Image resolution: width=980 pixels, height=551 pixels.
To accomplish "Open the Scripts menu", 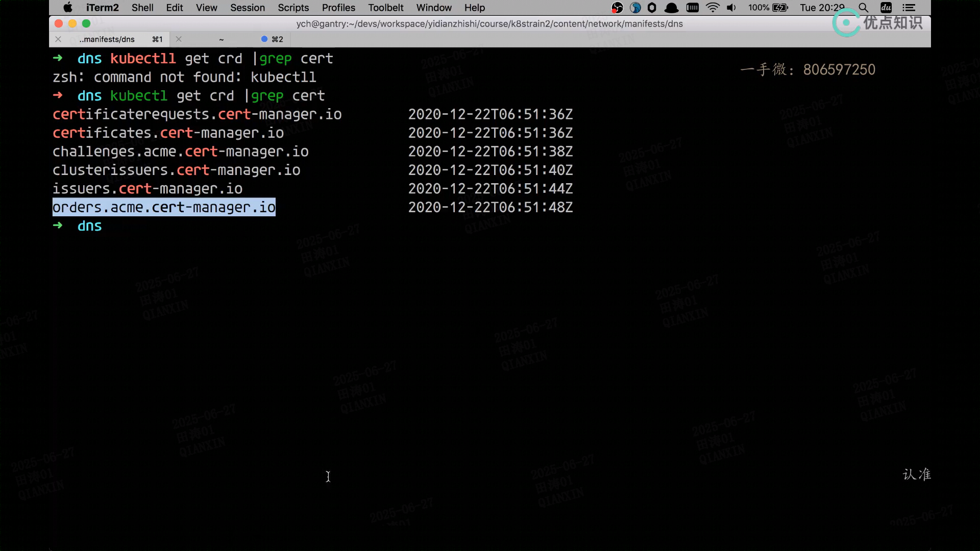I will click(x=293, y=8).
